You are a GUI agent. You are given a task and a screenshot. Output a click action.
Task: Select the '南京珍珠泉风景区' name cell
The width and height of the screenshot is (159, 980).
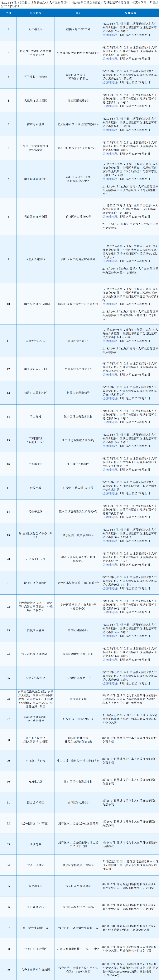35,179
